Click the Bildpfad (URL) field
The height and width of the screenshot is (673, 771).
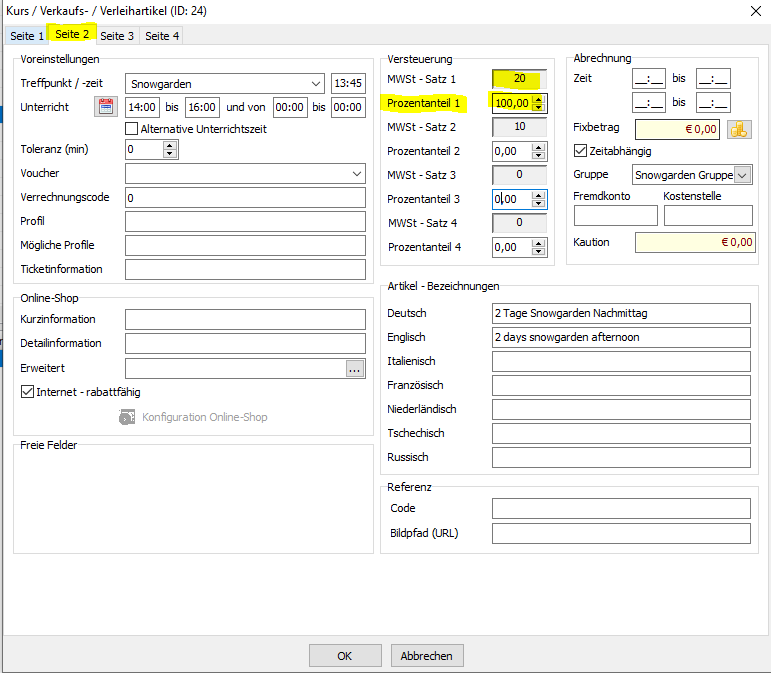click(622, 533)
